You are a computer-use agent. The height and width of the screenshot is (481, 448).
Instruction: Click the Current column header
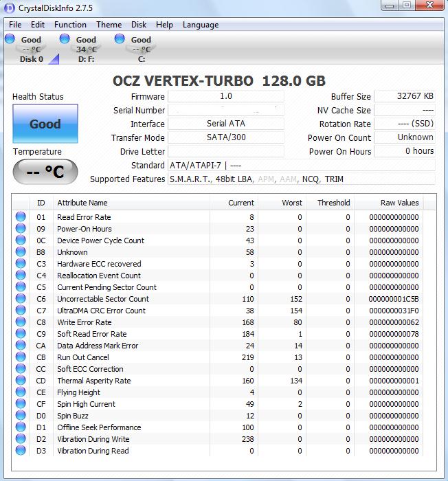coord(234,203)
